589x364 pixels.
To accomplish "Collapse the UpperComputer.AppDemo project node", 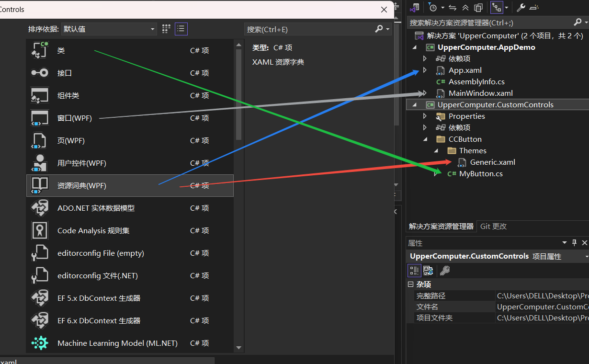I will pyautogui.click(x=415, y=47).
